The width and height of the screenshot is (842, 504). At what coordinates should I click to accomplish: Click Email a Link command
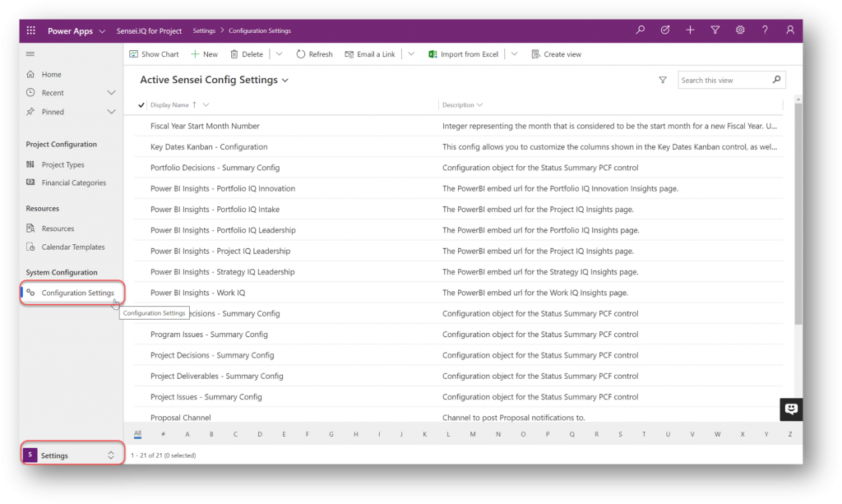coord(370,54)
